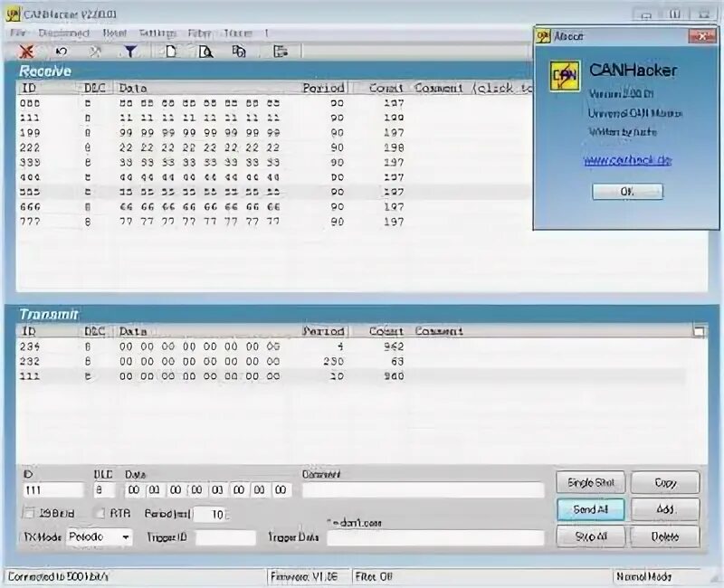724x588 pixels.
Task: Select Receive row with ID 000
Action: (273, 103)
